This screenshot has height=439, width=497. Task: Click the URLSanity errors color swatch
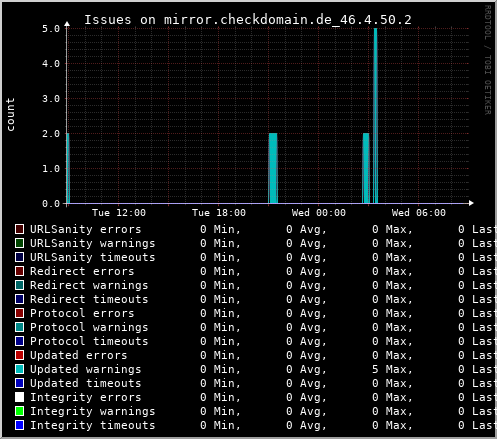click(x=20, y=229)
